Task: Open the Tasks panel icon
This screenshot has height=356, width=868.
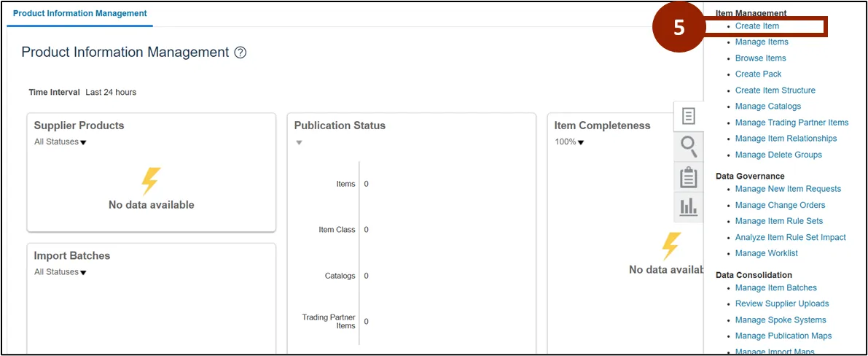Action: 689,116
